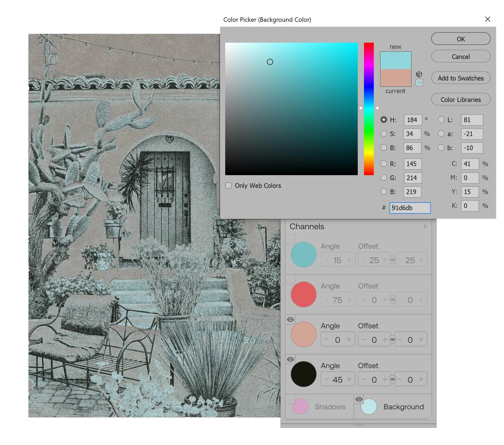The width and height of the screenshot is (504, 445).
Task: Hide the black channel with eye icon
Action: pos(290,359)
